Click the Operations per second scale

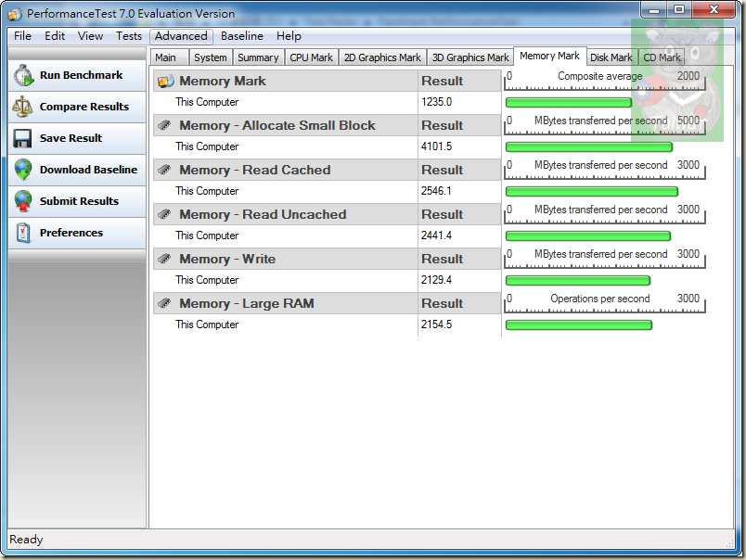[604, 303]
